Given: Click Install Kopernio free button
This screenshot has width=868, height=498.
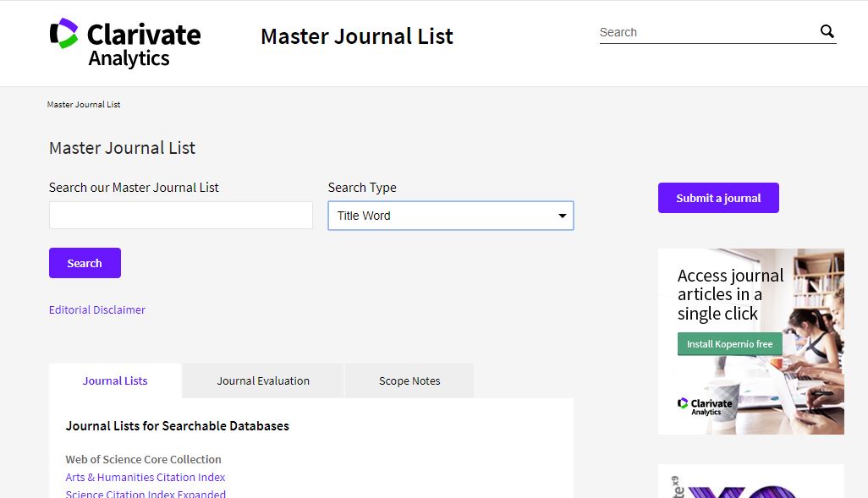Looking at the screenshot, I should coord(729,344).
